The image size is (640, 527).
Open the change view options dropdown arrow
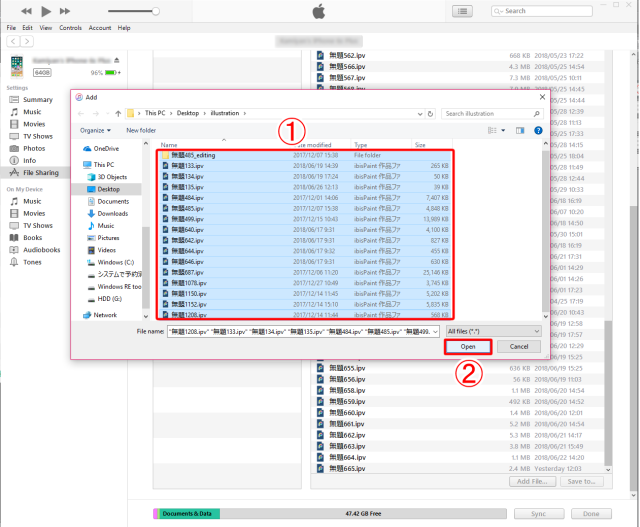[503, 130]
